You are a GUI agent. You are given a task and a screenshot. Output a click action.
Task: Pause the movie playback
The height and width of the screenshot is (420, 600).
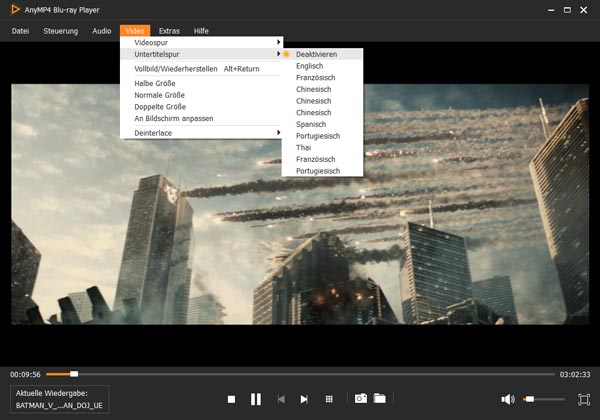(256, 399)
